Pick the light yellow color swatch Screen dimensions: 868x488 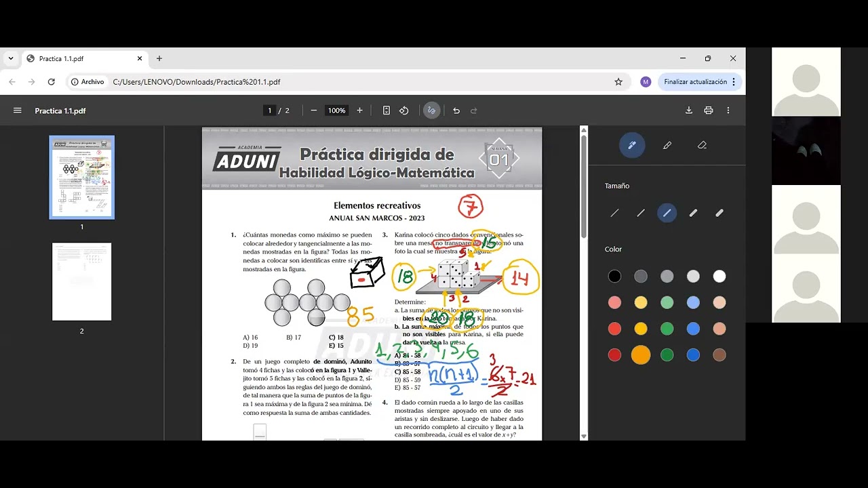(x=641, y=302)
